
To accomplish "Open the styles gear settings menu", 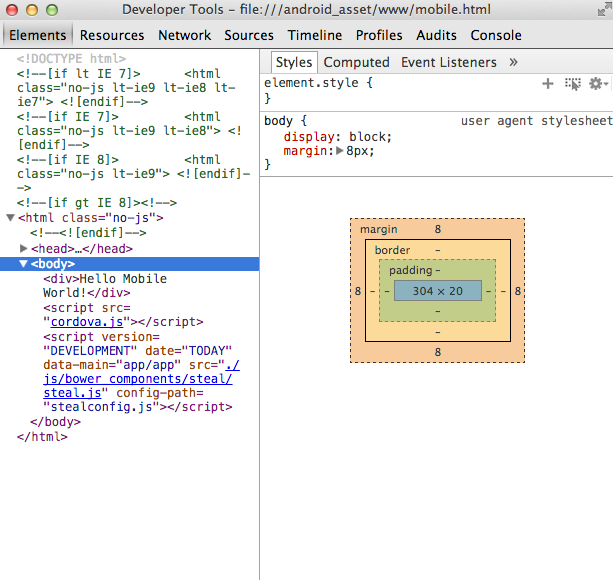I will tap(598, 84).
